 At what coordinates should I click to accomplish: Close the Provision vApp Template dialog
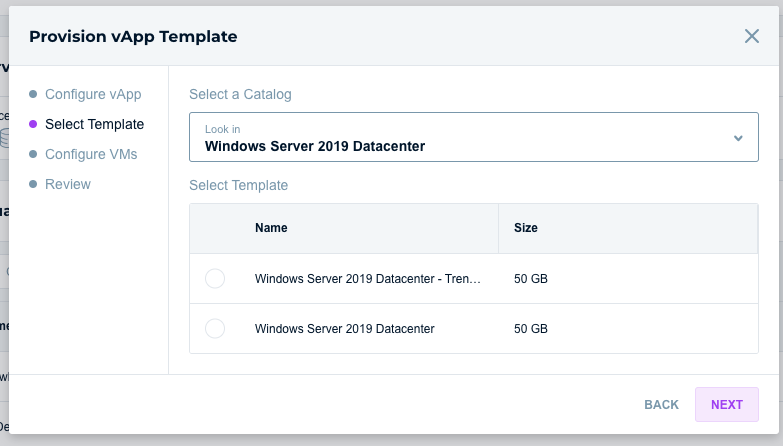click(751, 37)
